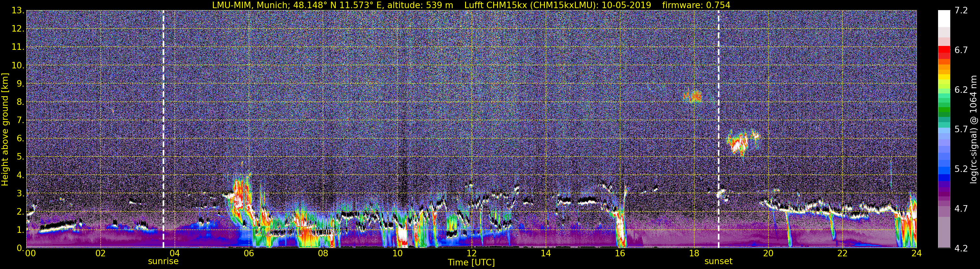Click the 'sunset' label below the axis
980x269 pixels.
pos(718,262)
